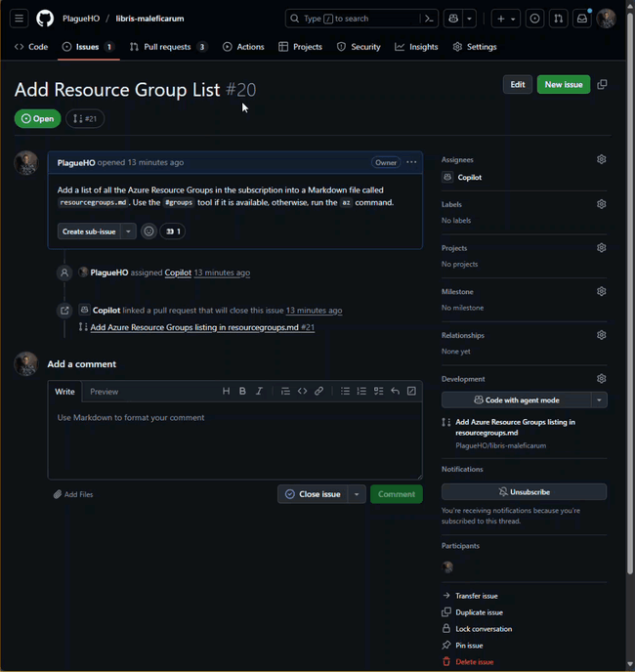The width and height of the screenshot is (635, 672).
Task: Open the Relationships gear settings
Action: [601, 335]
